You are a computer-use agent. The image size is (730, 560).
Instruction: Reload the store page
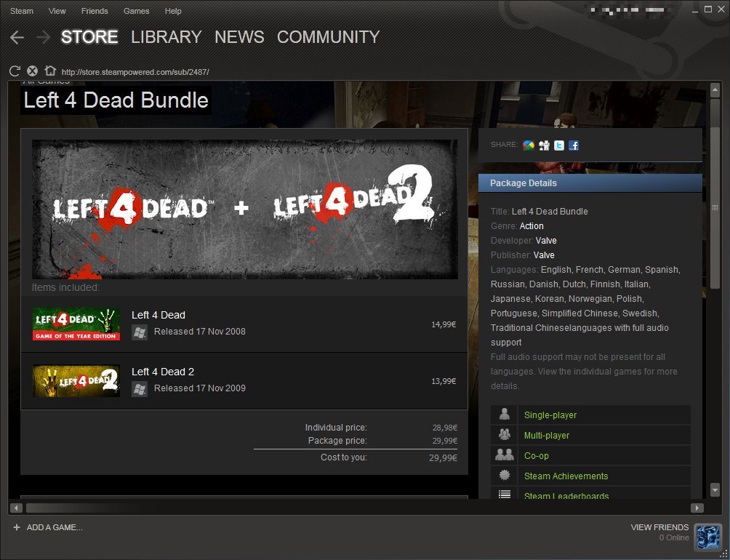point(15,71)
